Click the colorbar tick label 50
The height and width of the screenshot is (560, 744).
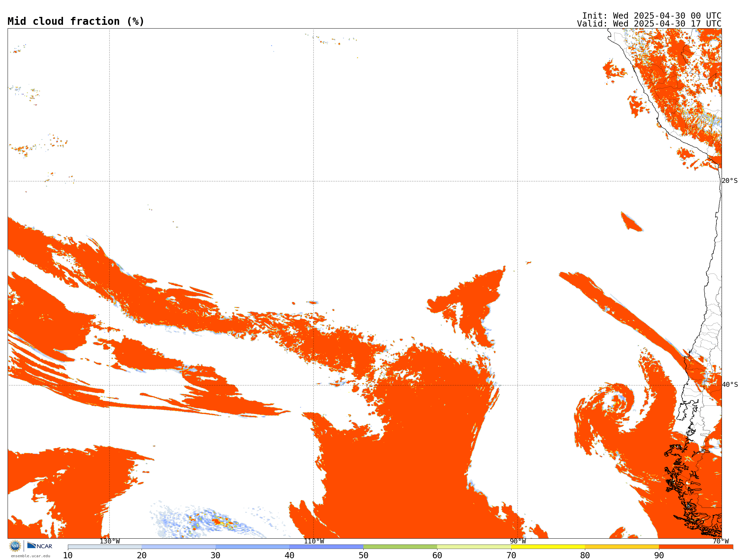[363, 556]
